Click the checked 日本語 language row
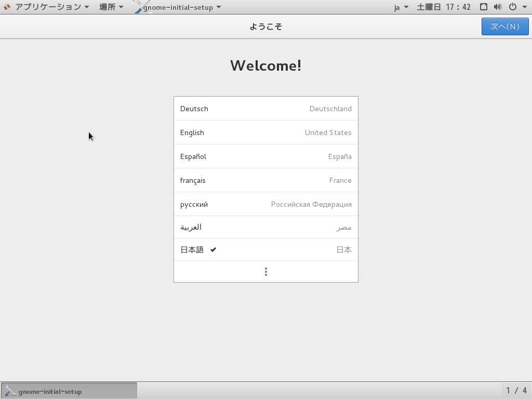Image resolution: width=532 pixels, height=399 pixels. (x=265, y=250)
